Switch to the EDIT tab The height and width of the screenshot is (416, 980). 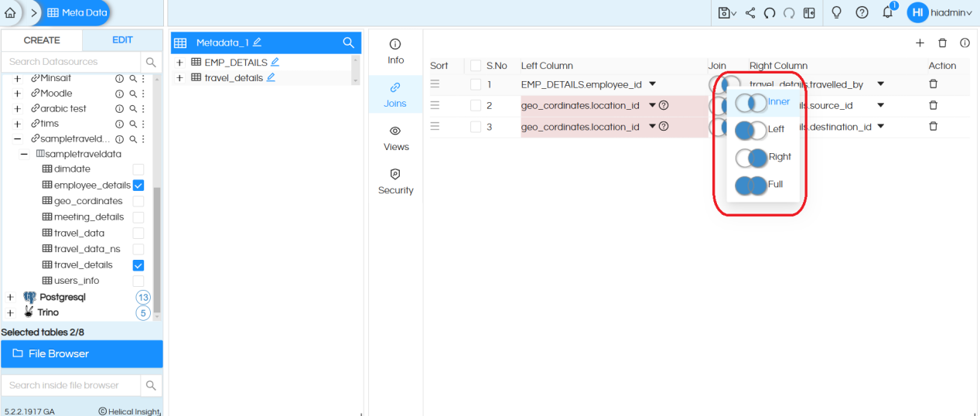coord(122,40)
